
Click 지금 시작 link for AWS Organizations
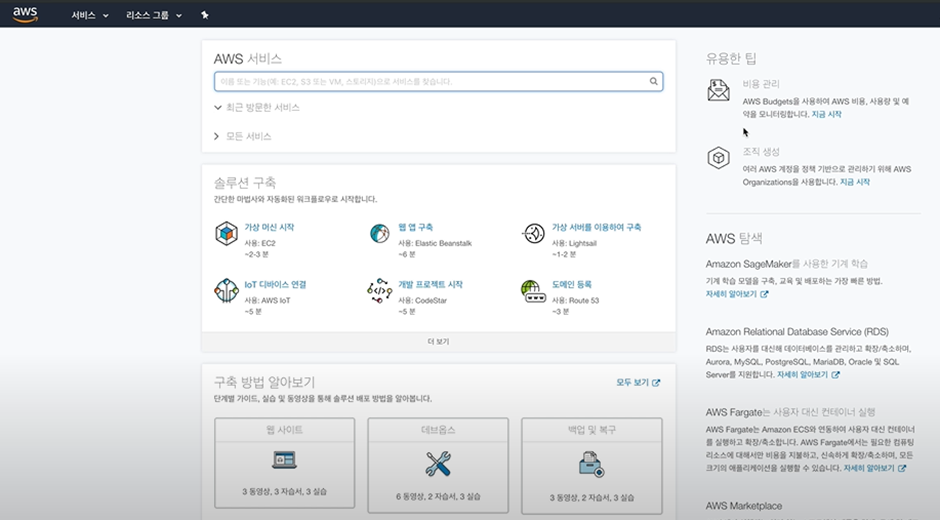pyautogui.click(x=854, y=182)
